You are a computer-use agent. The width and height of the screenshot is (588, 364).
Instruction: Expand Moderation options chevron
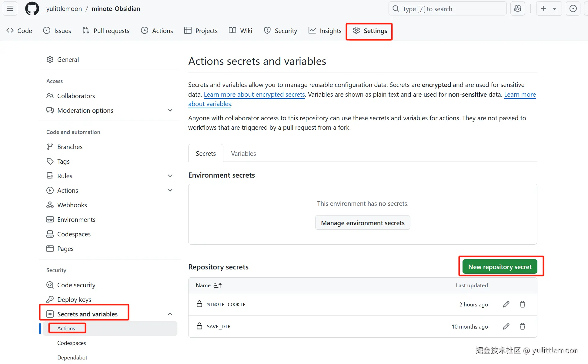point(170,110)
